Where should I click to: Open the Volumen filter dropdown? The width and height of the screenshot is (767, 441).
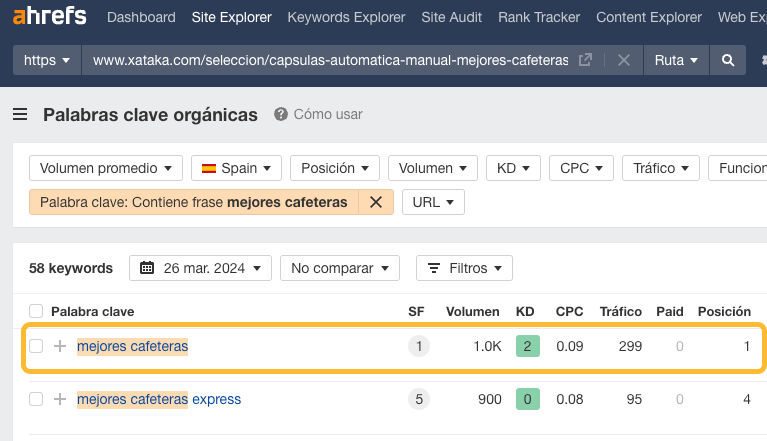432,168
